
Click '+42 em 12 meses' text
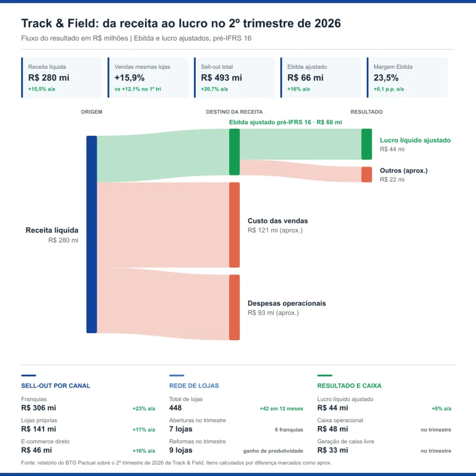pos(281,409)
